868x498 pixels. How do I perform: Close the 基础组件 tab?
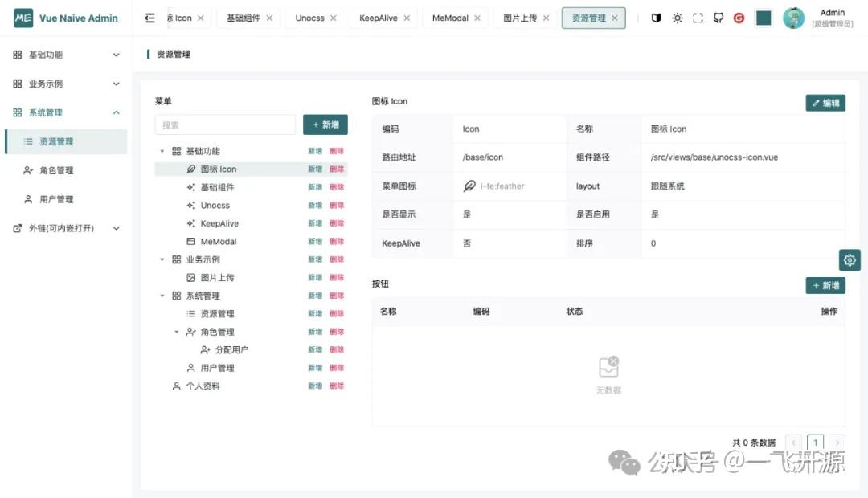pos(269,18)
